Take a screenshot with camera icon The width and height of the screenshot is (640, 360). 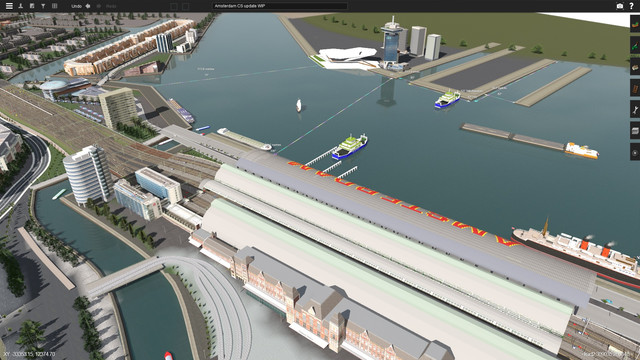click(x=620, y=6)
